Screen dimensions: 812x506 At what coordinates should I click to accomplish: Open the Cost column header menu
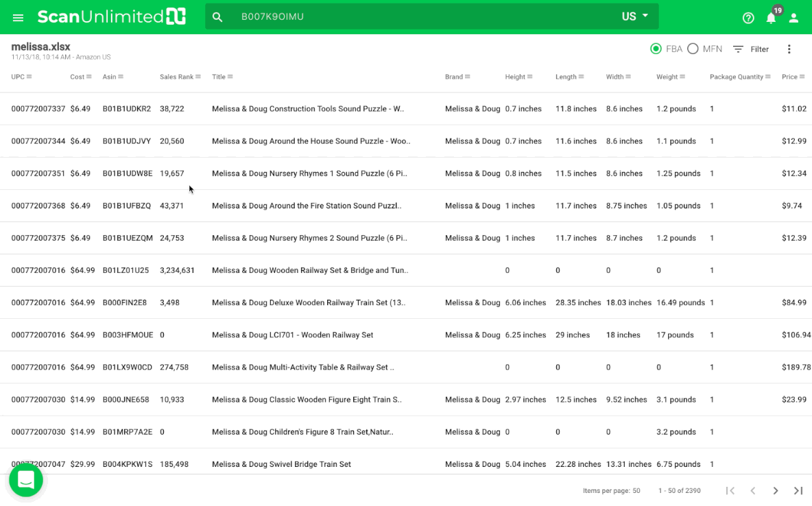[x=89, y=77]
